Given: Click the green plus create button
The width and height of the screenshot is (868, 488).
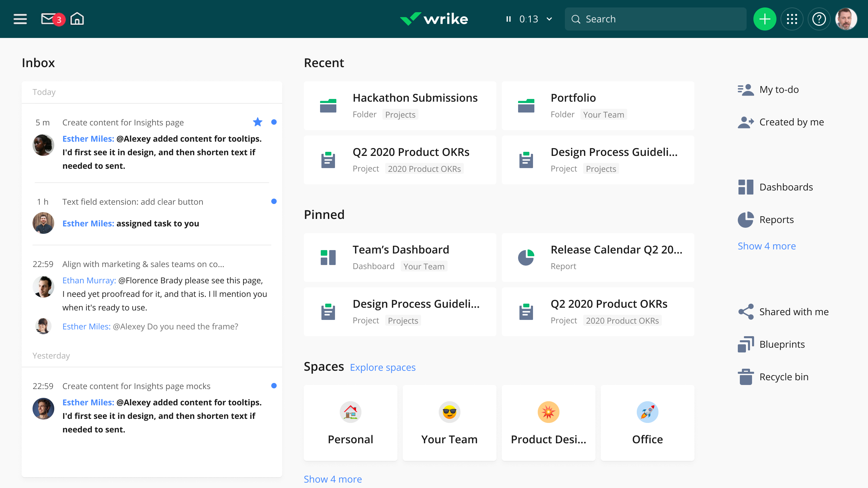Looking at the screenshot, I should pos(765,19).
